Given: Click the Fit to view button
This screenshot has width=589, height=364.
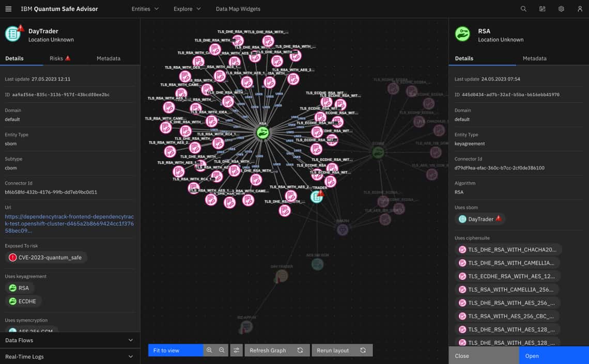Looking at the screenshot, I should (x=176, y=350).
